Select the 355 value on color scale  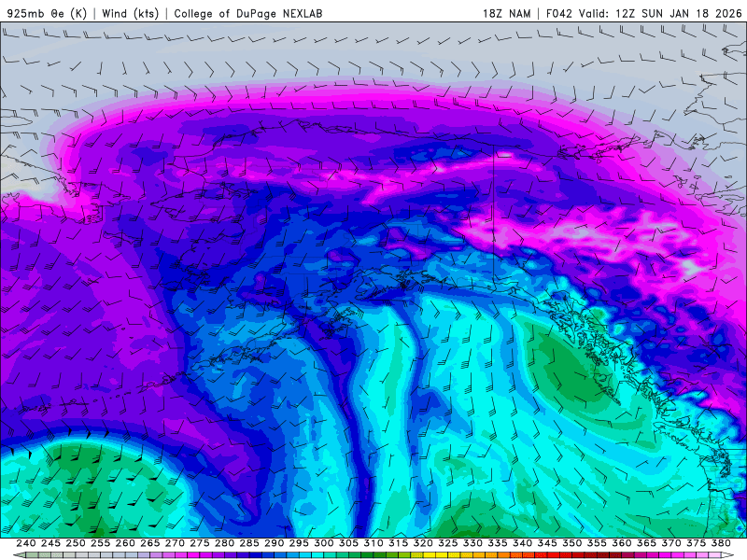tap(597, 543)
